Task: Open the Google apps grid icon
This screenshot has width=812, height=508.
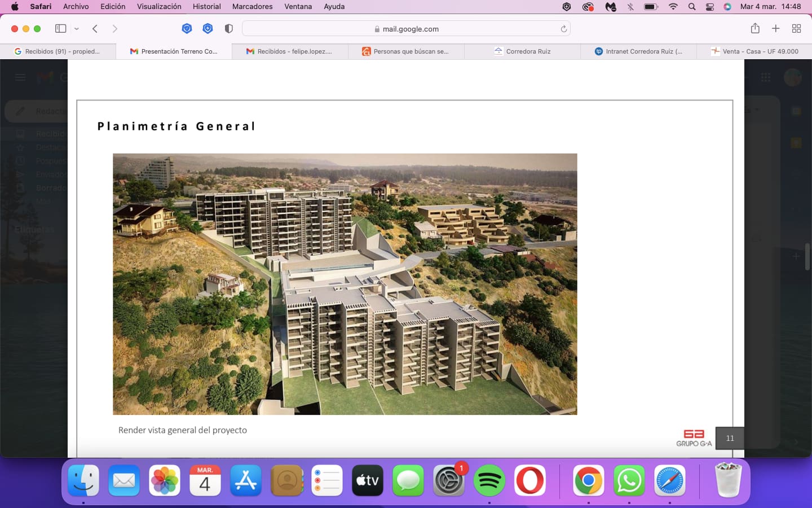Action: [766, 77]
